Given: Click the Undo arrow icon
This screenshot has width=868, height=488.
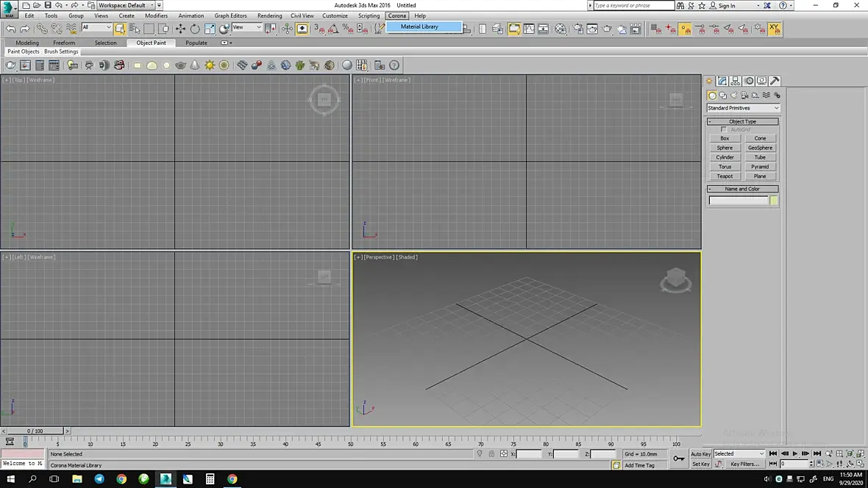Looking at the screenshot, I should pos(10,29).
